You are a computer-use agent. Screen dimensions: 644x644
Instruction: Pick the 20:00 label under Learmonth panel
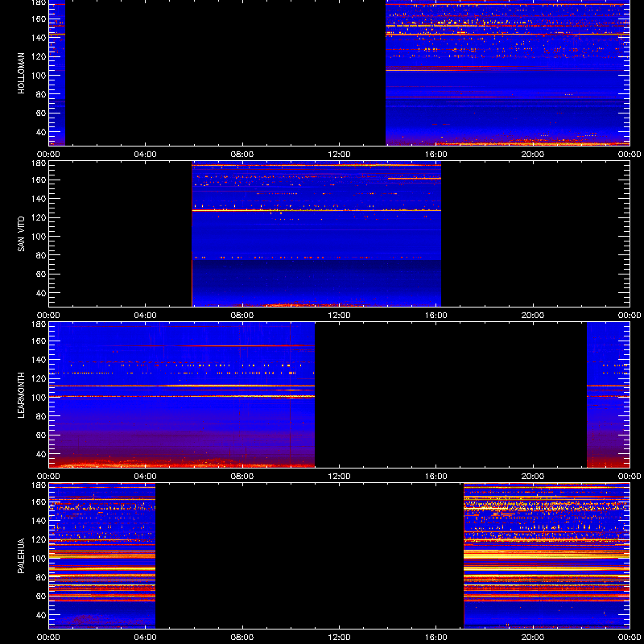533,477
